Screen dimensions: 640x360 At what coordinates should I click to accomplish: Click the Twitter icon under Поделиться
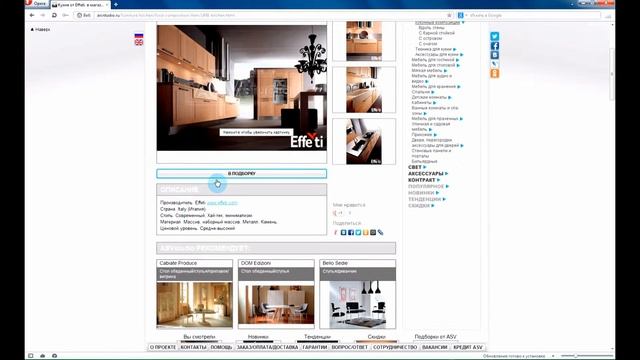click(358, 232)
